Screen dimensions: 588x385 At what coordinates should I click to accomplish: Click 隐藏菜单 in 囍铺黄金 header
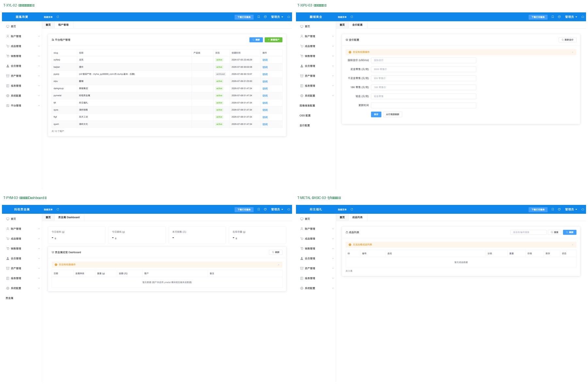click(342, 17)
